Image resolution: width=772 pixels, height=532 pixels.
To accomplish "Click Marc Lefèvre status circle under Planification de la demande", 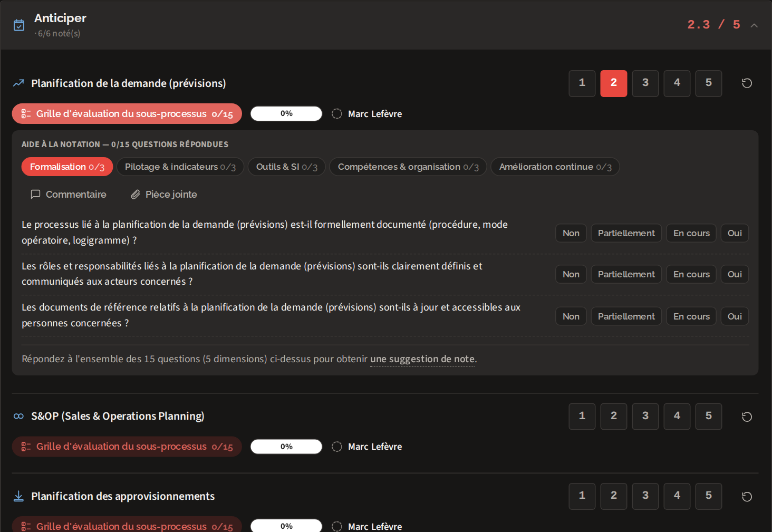I will coord(337,114).
